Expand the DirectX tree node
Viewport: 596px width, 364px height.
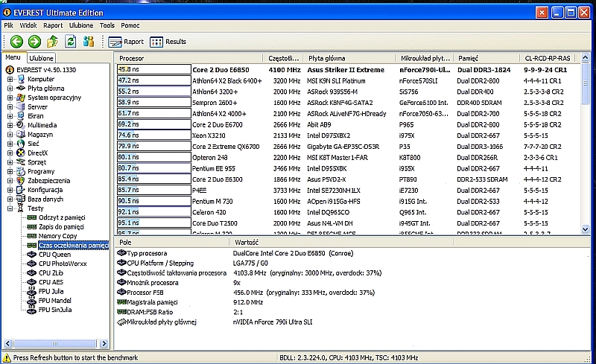click(x=10, y=153)
